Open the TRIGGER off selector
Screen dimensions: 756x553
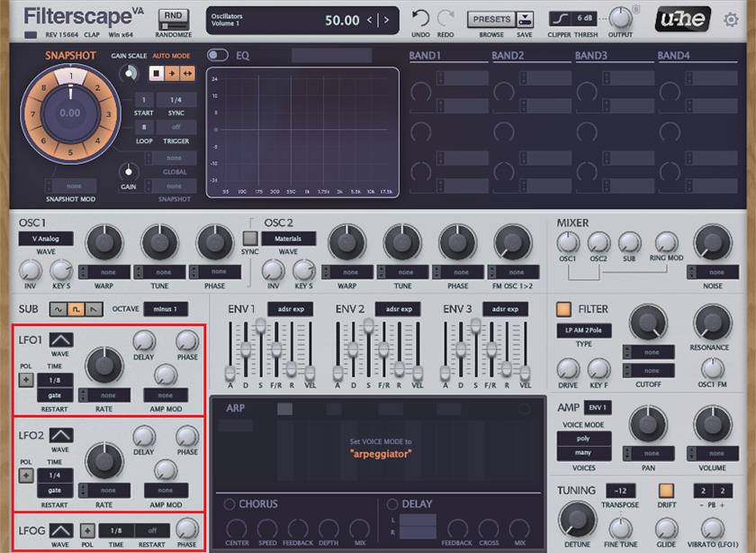tap(176, 127)
